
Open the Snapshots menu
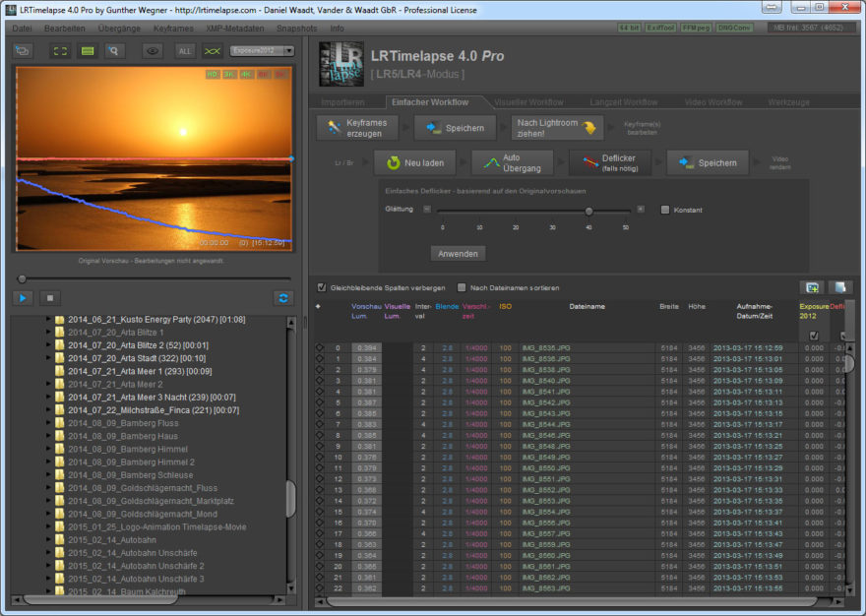click(296, 29)
